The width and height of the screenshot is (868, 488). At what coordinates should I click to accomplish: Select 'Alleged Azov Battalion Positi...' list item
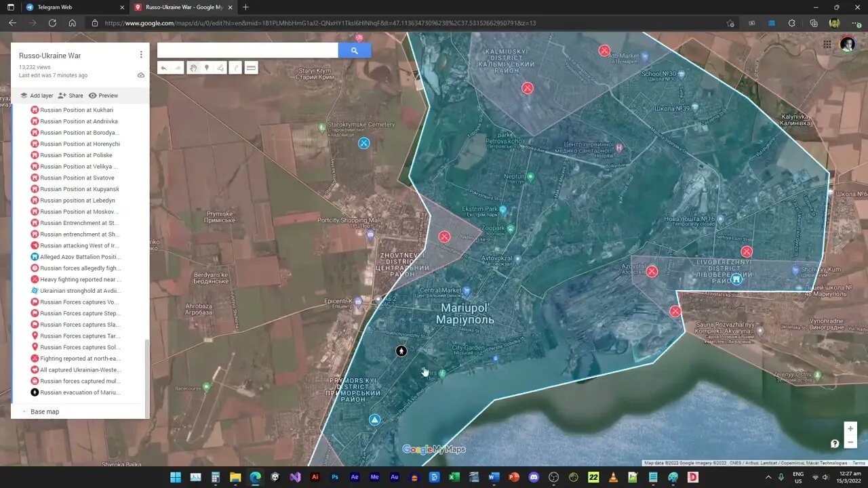coord(76,257)
